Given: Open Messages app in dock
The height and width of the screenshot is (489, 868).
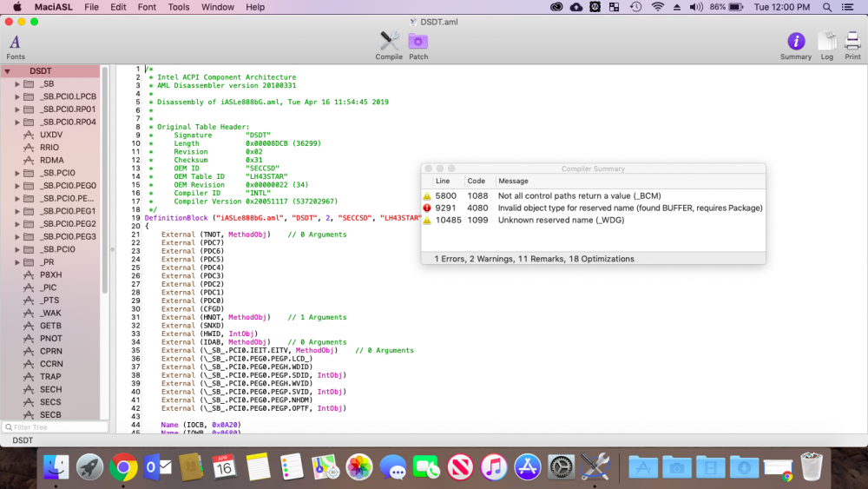Looking at the screenshot, I should point(393,467).
